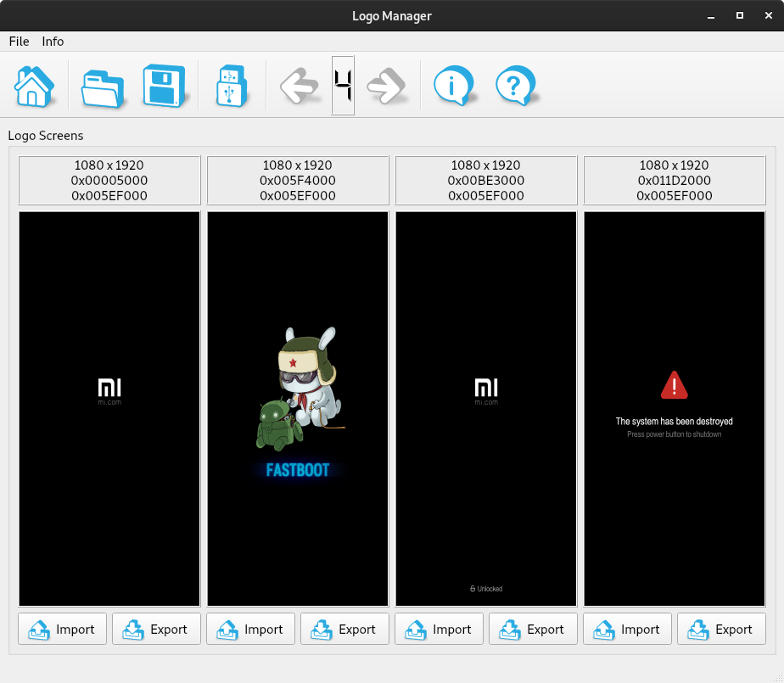Click the Home icon in the toolbar

pos(34,86)
